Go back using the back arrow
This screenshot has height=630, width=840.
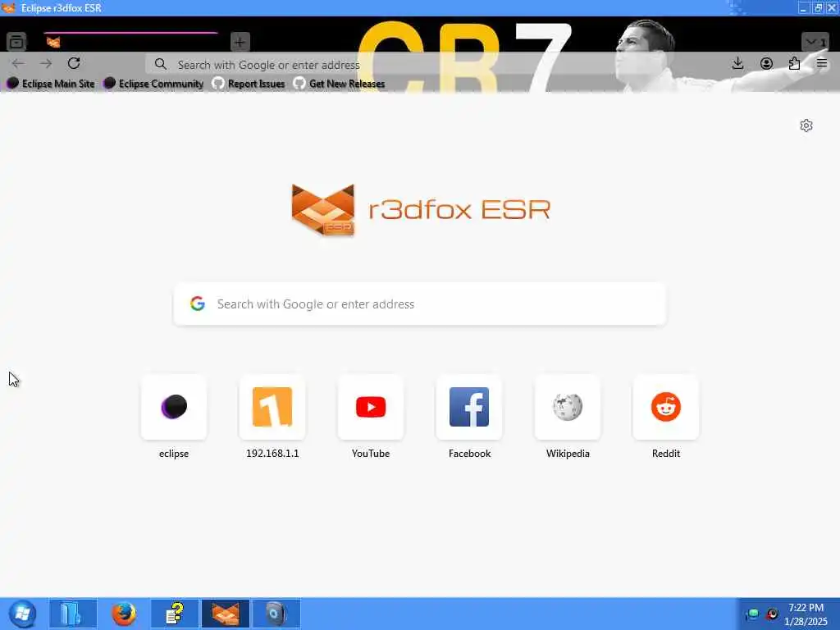18,64
